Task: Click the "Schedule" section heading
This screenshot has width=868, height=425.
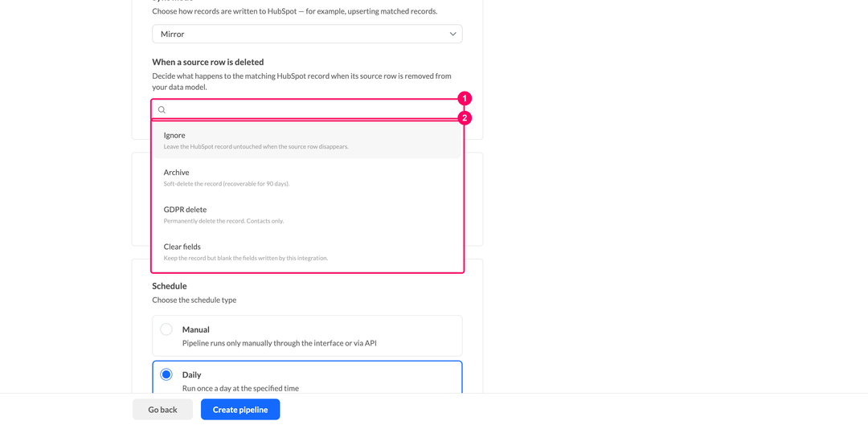Action: (x=170, y=286)
